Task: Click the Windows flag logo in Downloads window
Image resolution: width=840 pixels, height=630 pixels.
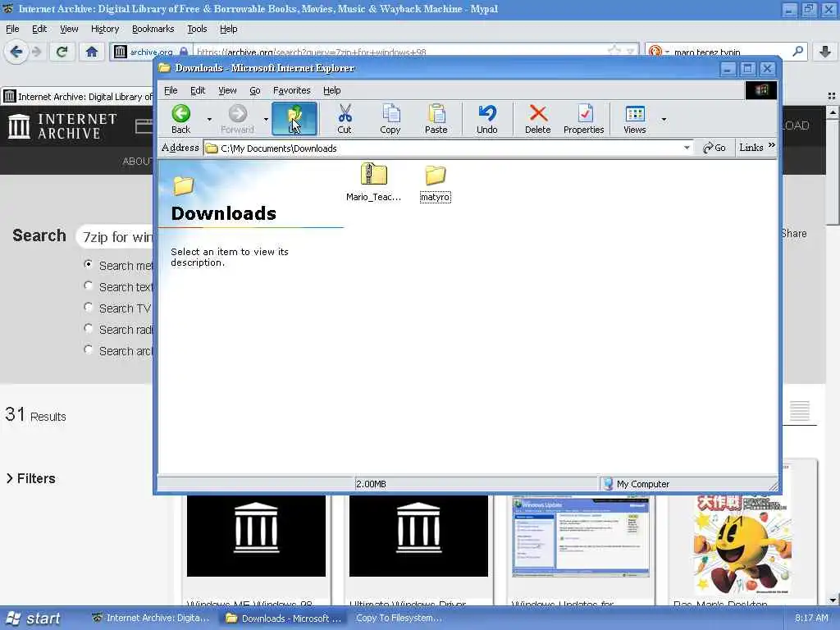Action: [x=761, y=90]
